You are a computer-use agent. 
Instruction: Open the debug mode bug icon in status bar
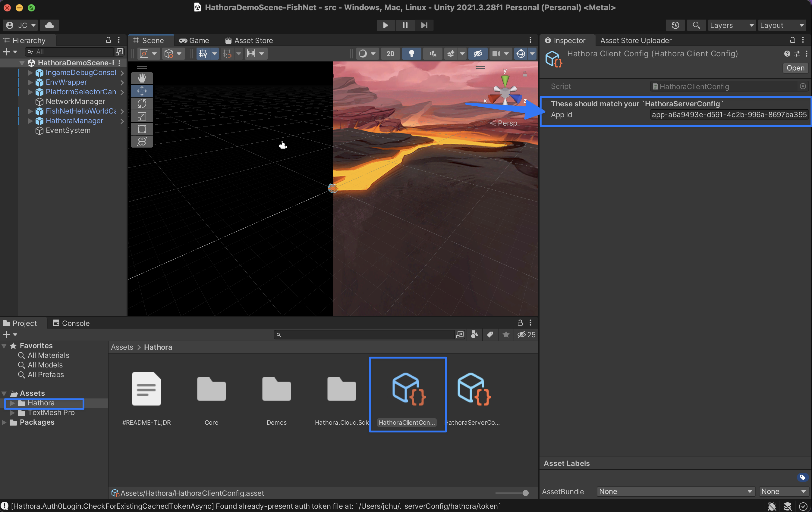tap(772, 506)
